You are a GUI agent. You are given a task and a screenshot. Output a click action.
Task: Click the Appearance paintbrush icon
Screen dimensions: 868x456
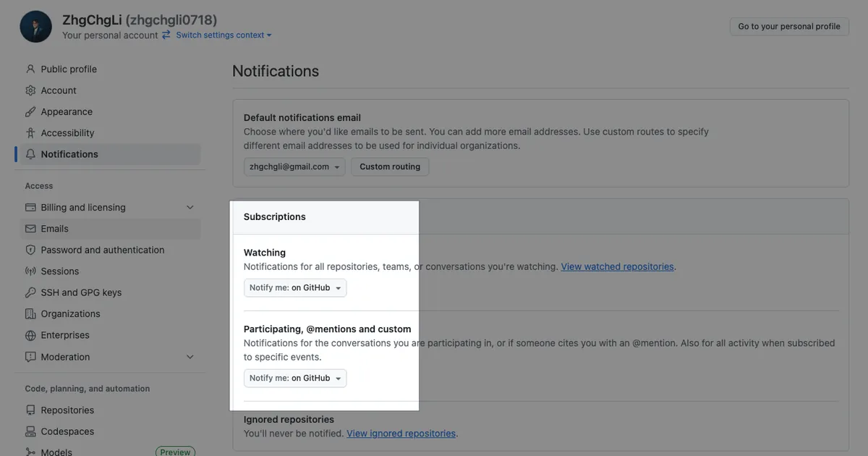[30, 111]
